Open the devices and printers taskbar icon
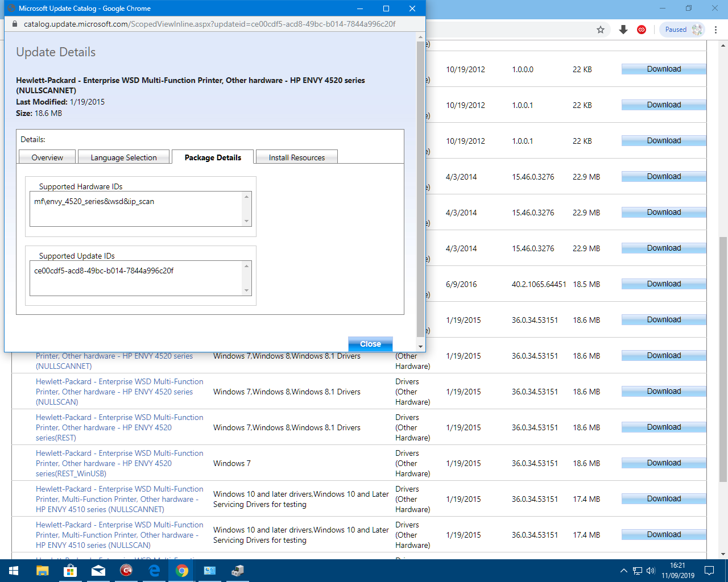Screen dimensions: 728x582 coord(238,571)
